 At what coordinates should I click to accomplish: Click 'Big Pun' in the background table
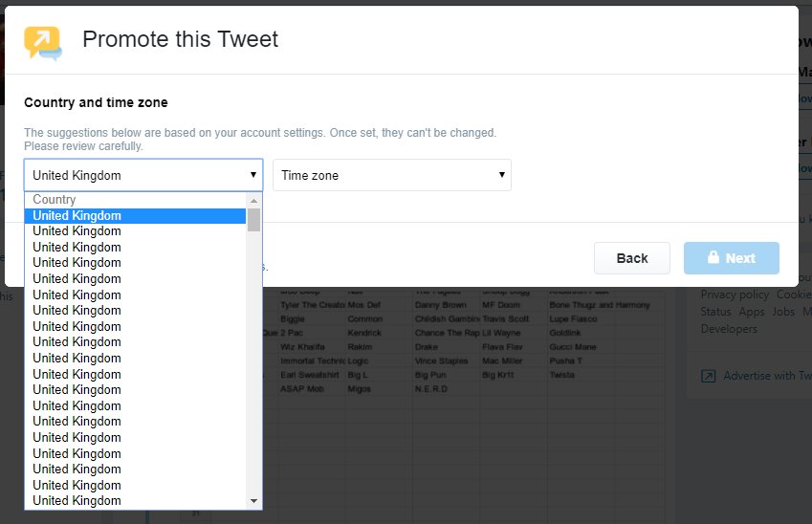(x=430, y=375)
